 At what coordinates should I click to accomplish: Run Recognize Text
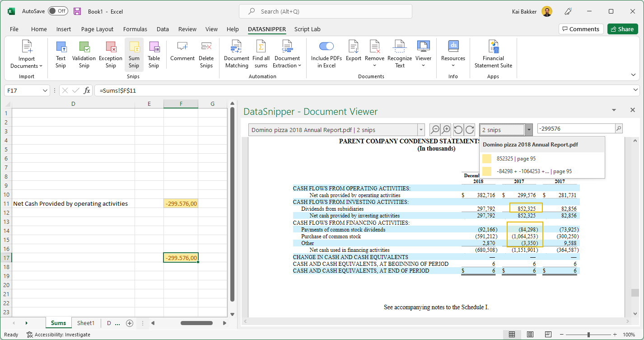pos(400,54)
